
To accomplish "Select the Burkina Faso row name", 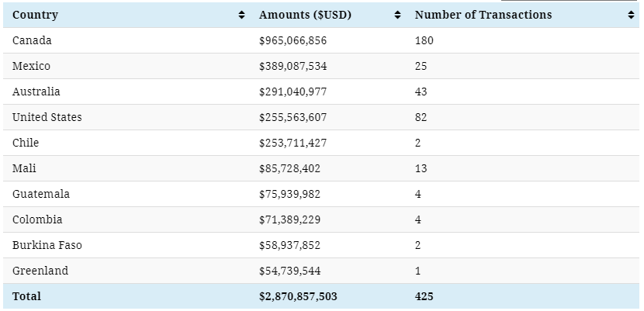I will click(47, 245).
